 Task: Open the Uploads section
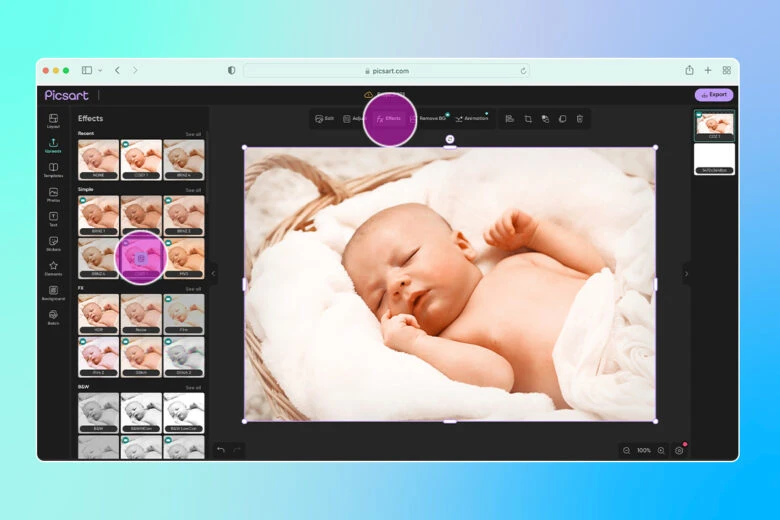53,145
